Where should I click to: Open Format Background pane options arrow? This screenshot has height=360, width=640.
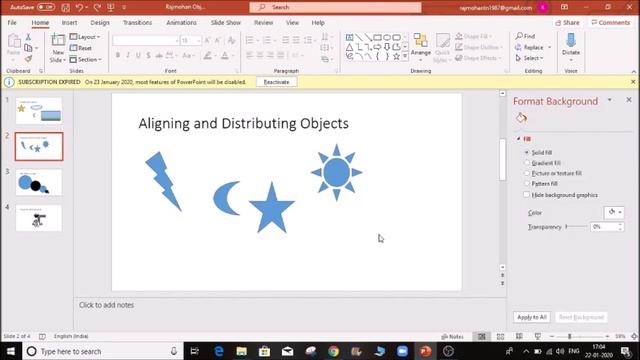point(610,100)
